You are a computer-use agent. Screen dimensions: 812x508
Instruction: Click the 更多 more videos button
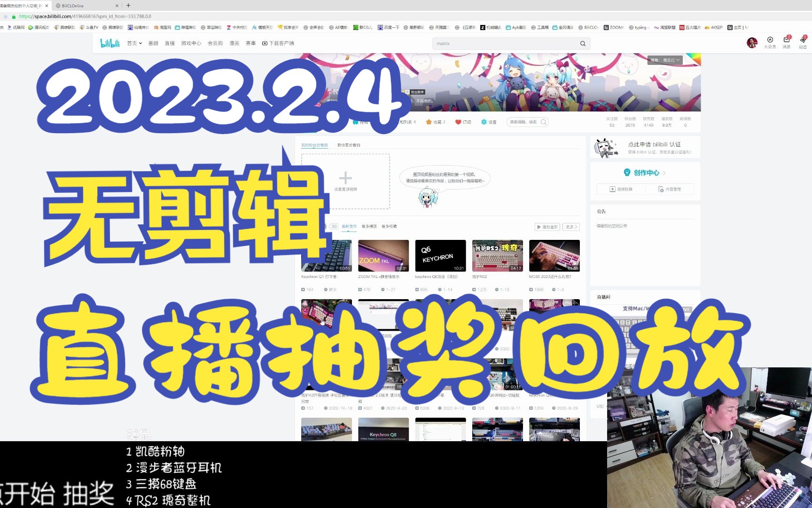pos(571,227)
